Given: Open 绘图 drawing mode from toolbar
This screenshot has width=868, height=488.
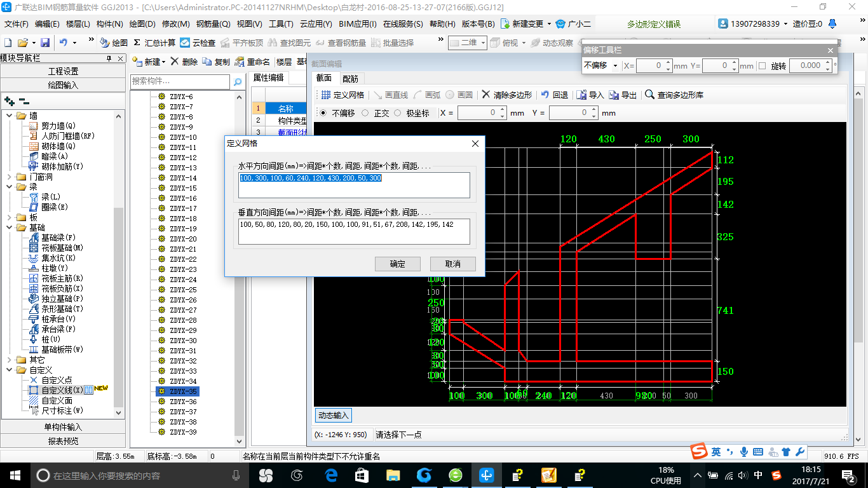Looking at the screenshot, I should point(114,43).
